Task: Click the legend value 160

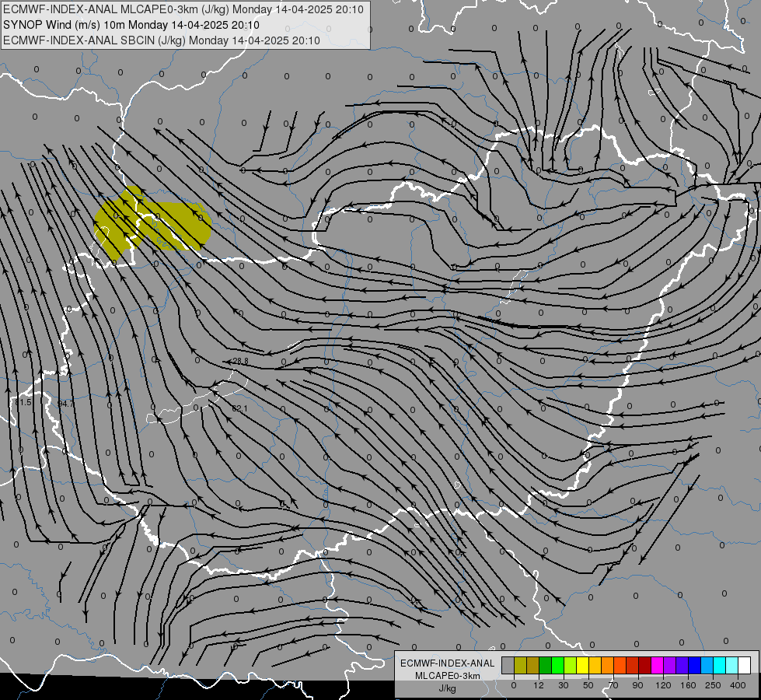Action: tap(688, 685)
